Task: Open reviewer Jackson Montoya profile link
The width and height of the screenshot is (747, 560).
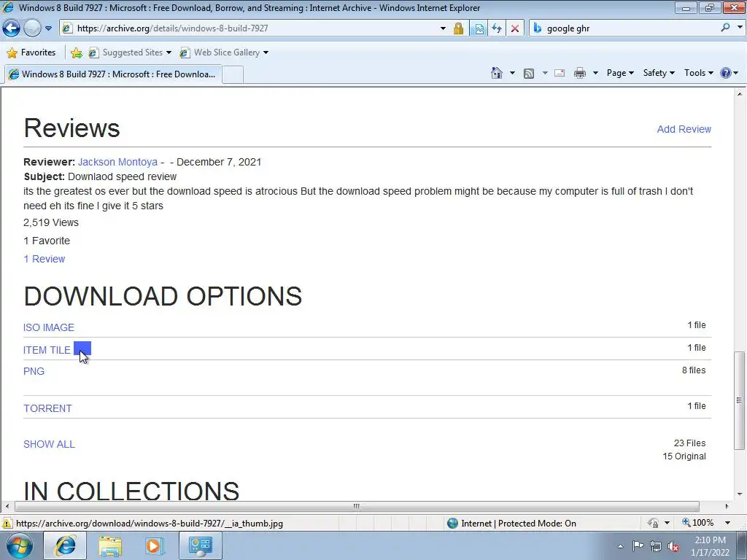Action: coord(117,162)
